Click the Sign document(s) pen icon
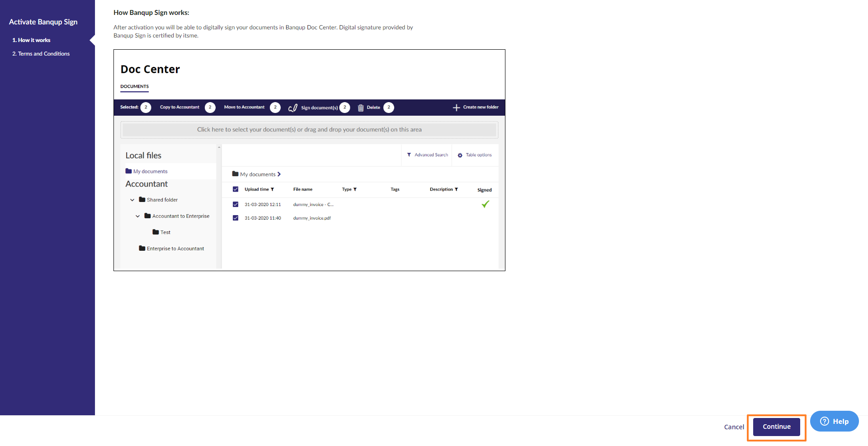The height and width of the screenshot is (446, 868). 292,108
